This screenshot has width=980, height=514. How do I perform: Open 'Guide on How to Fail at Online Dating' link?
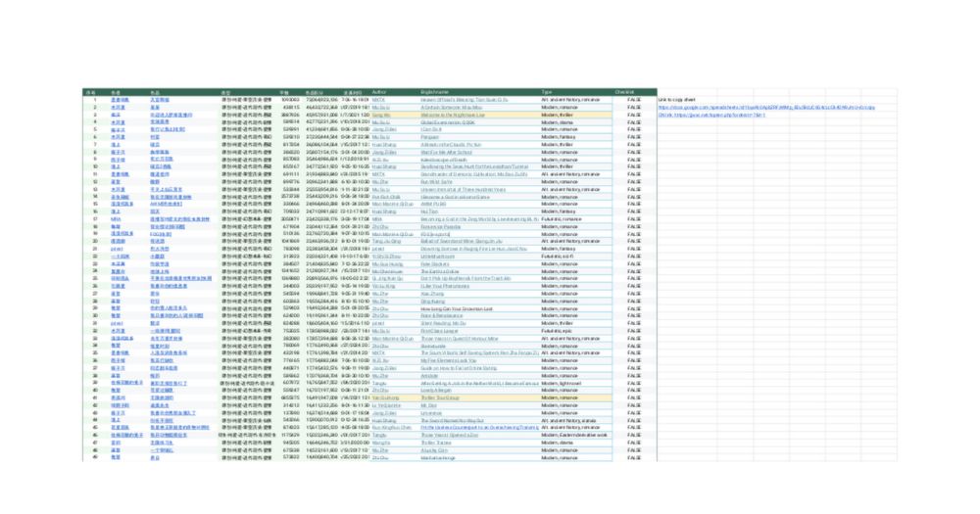(x=459, y=368)
